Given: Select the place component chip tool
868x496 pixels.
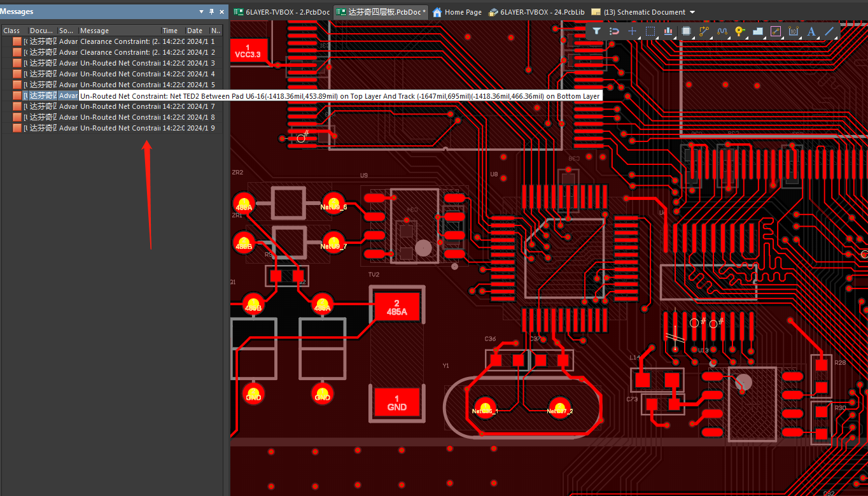Looking at the screenshot, I should pos(686,31).
